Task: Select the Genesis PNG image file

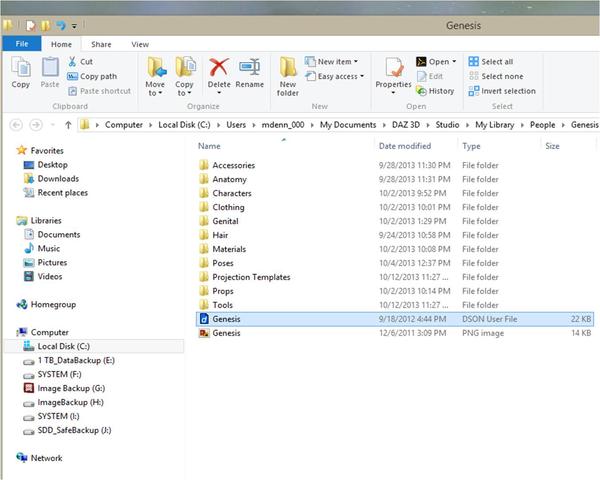Action: (395, 333)
